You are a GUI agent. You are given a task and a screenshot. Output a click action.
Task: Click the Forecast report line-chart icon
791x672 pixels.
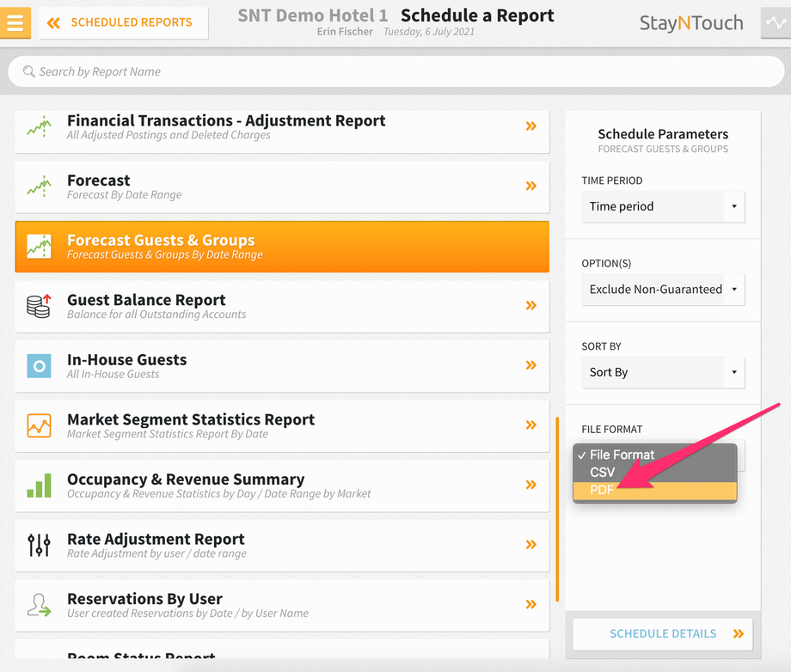tap(40, 186)
